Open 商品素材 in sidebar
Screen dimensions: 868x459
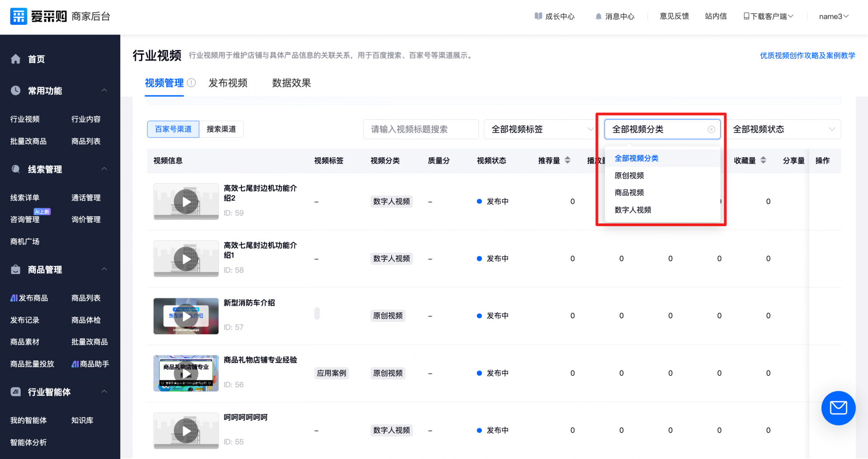(x=25, y=342)
